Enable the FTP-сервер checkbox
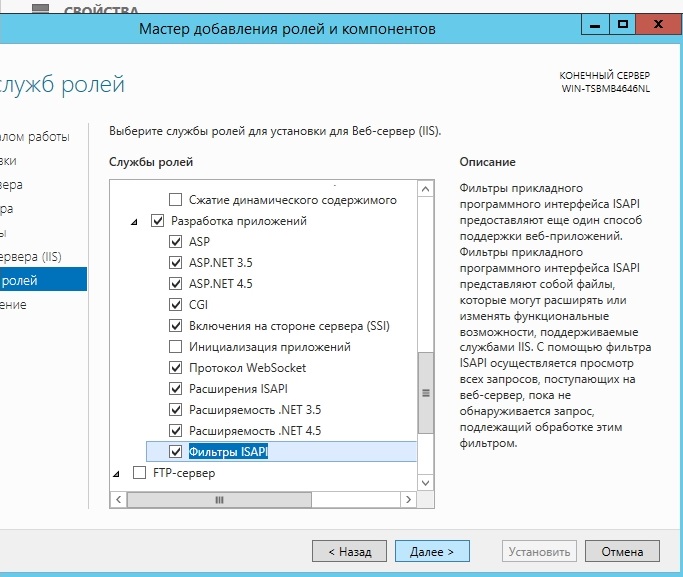 pos(139,473)
